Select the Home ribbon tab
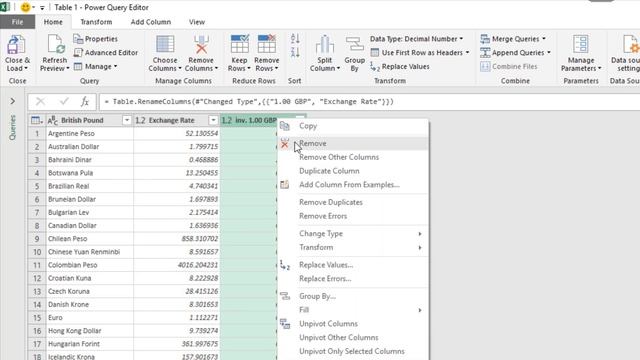The height and width of the screenshot is (360, 640). pos(53,22)
